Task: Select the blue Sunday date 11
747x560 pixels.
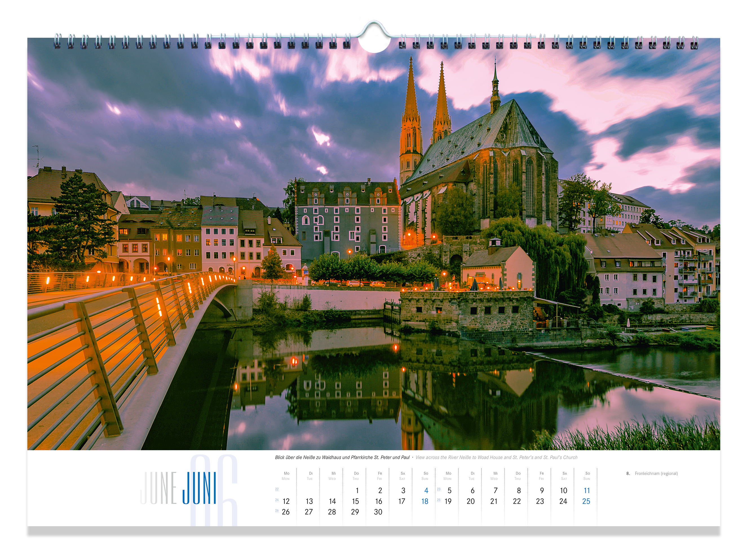Action: tap(587, 490)
